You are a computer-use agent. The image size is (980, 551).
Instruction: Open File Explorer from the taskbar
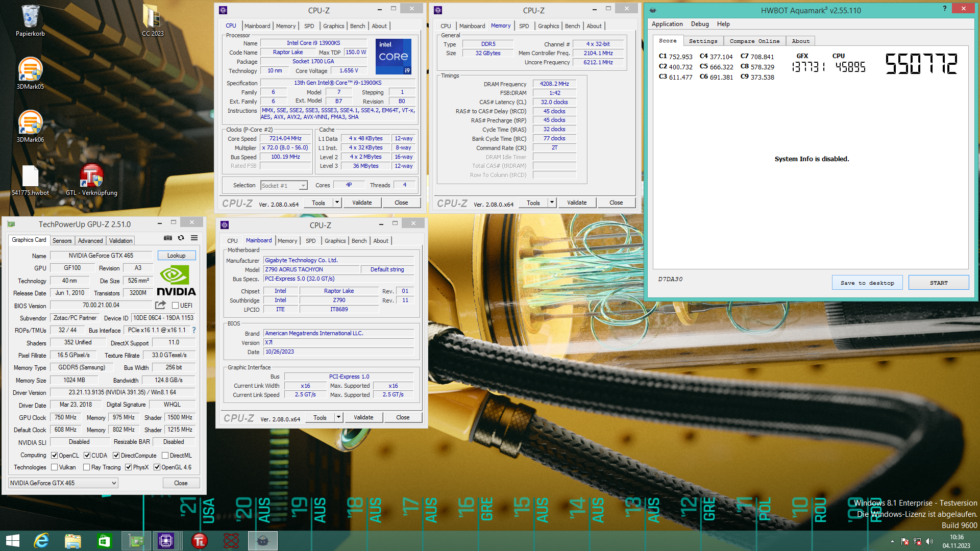coord(73,541)
